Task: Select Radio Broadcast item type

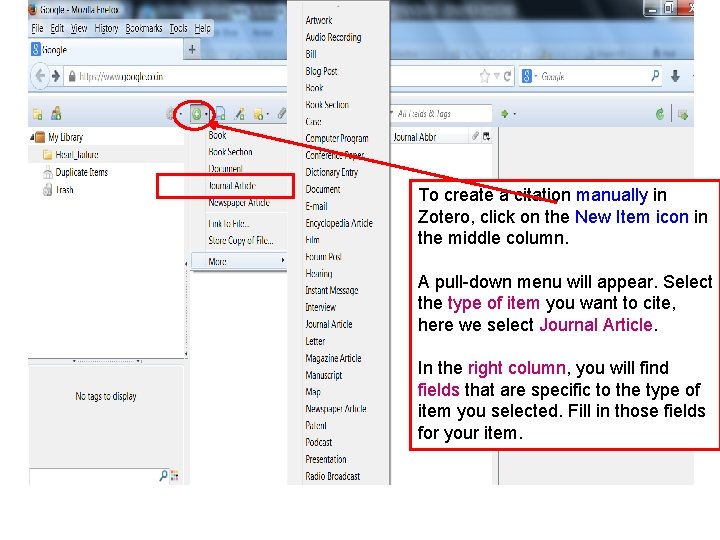Action: [x=332, y=476]
